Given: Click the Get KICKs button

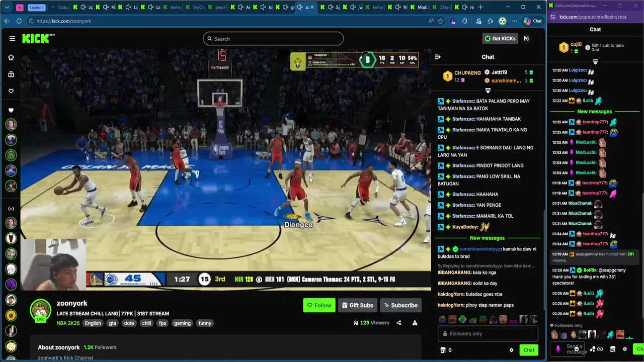Looking at the screenshot, I should (x=500, y=39).
